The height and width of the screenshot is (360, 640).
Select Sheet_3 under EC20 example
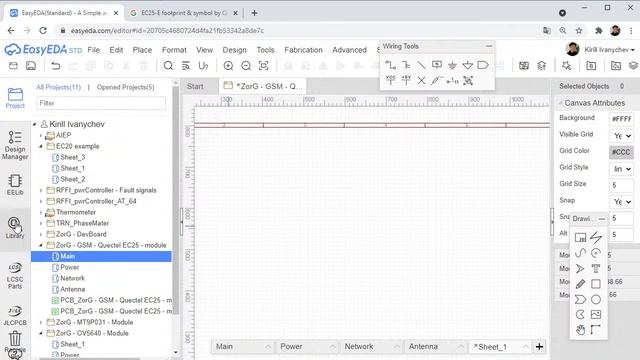[x=72, y=157]
